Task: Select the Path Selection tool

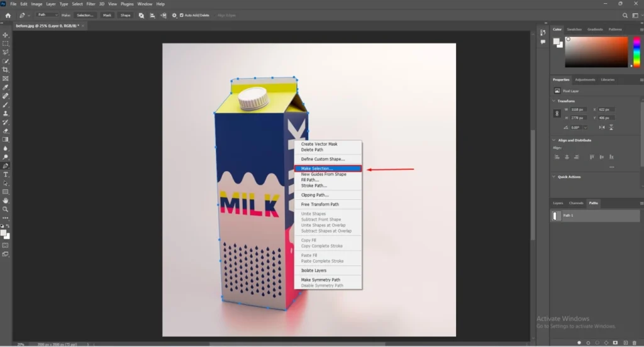Action: 5,183
